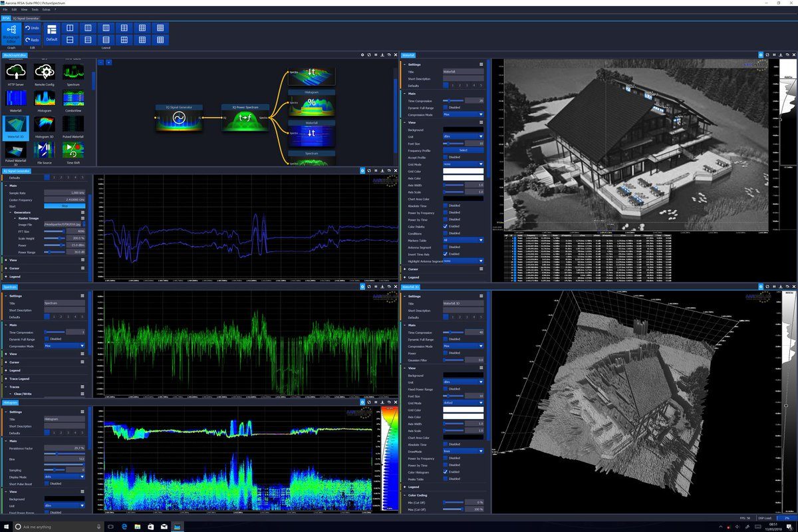Disable Color Palette in Waterfall settings
This screenshot has height=532, width=798.
click(446, 226)
